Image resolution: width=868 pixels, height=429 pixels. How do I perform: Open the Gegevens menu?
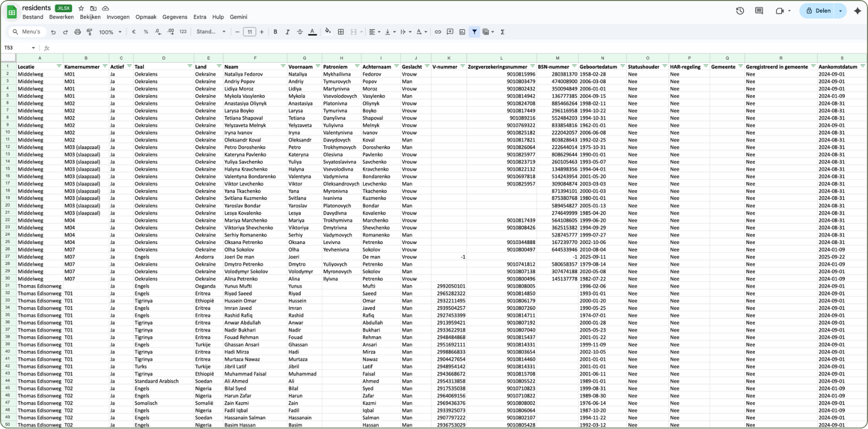tap(175, 17)
